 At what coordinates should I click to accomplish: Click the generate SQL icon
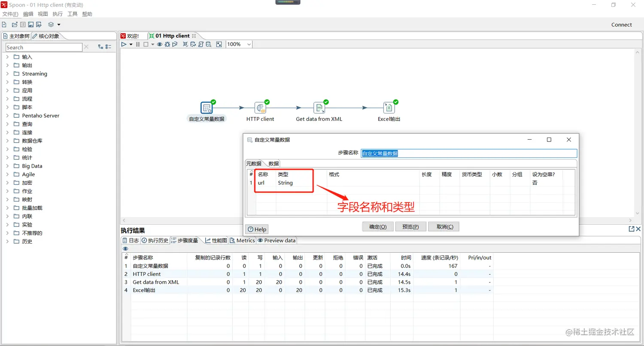(x=200, y=44)
